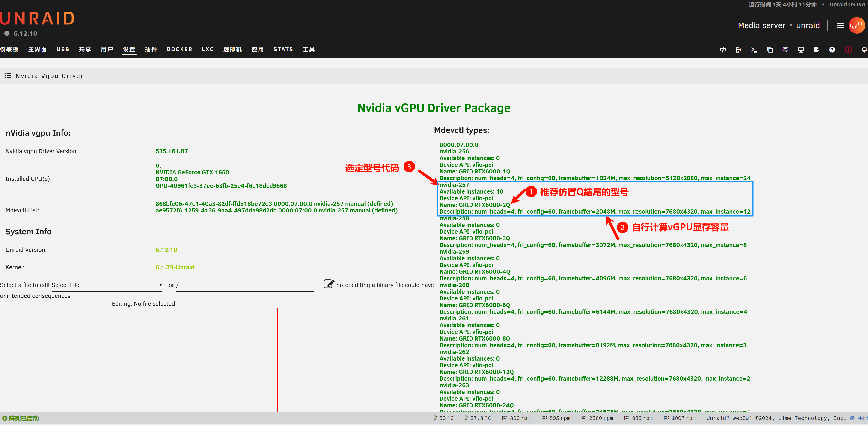Click the 895 rpm fan indicator
Viewport: 868px width, 426px height.
pos(556,418)
